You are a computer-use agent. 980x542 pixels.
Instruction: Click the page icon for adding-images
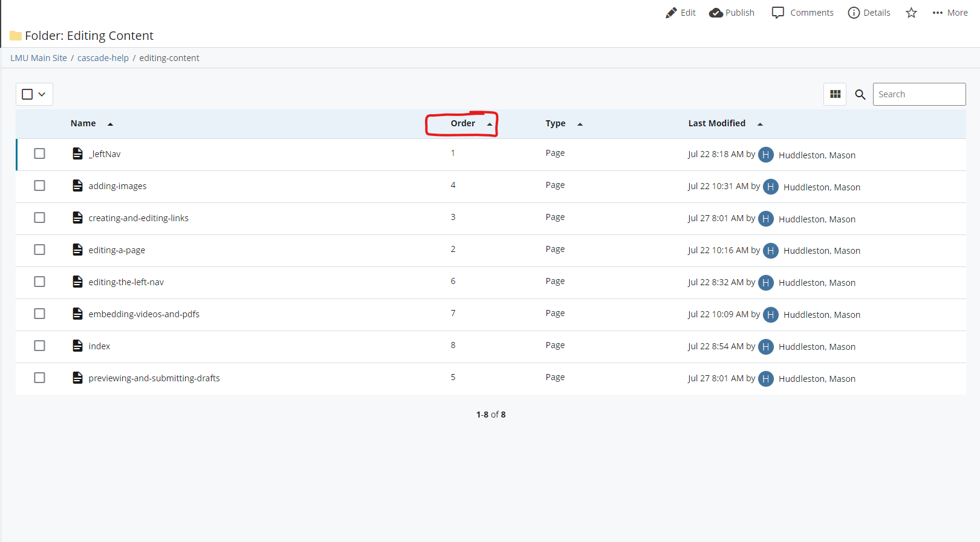(77, 186)
